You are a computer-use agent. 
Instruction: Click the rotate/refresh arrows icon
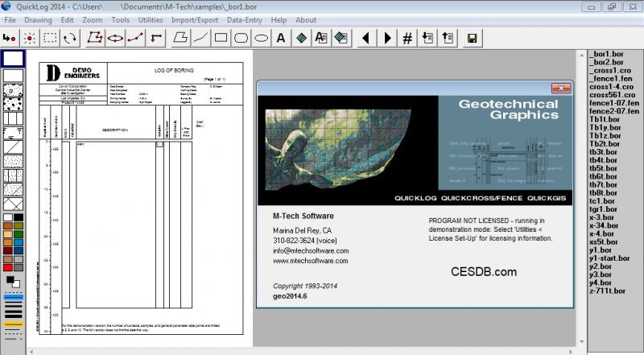point(70,38)
